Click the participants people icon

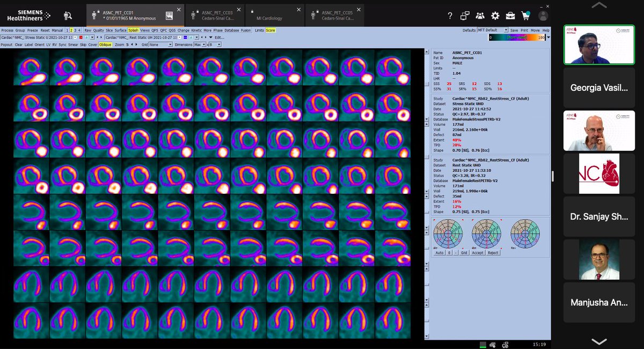(x=480, y=16)
